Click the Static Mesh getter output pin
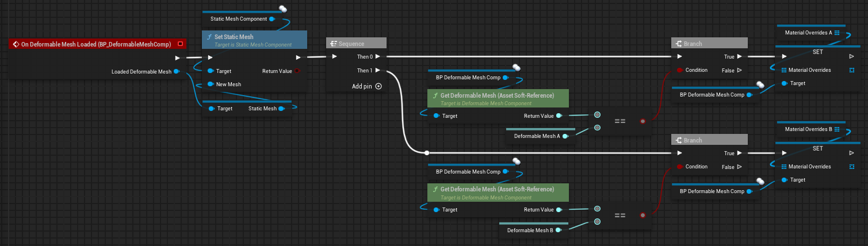Screen dimensions: 868x246 point(281,108)
